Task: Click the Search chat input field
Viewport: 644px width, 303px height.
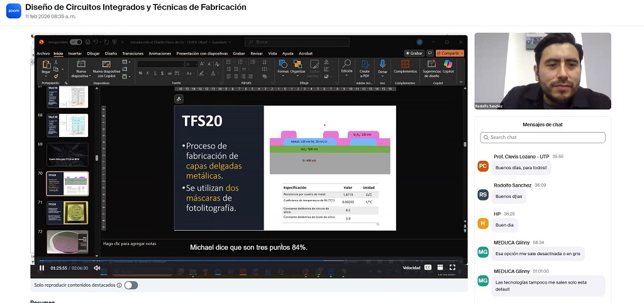Action: point(543,137)
